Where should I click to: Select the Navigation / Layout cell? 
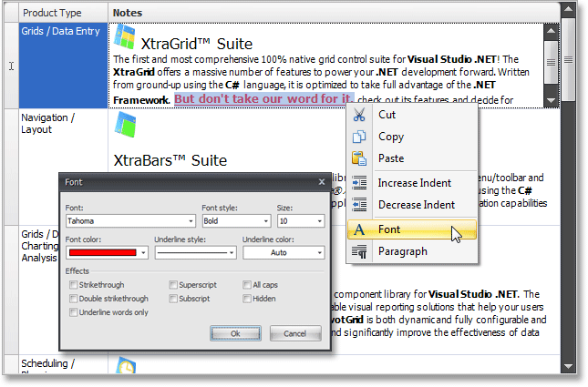[x=63, y=167]
